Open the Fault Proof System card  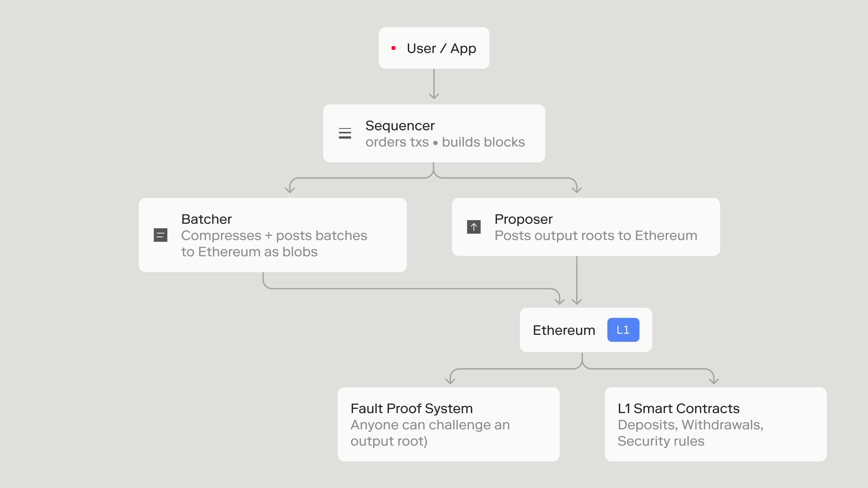[448, 424]
